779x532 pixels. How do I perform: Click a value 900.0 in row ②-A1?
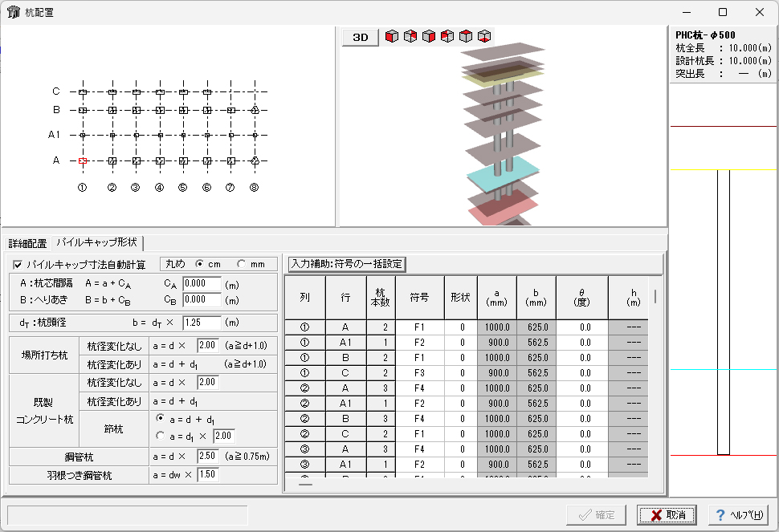[497, 404]
